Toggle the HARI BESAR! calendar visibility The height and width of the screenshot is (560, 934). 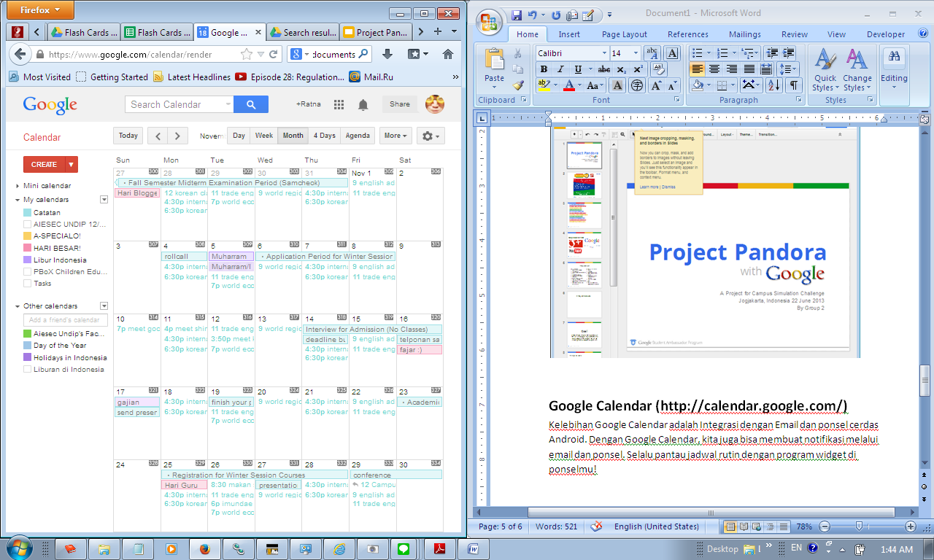coord(28,248)
